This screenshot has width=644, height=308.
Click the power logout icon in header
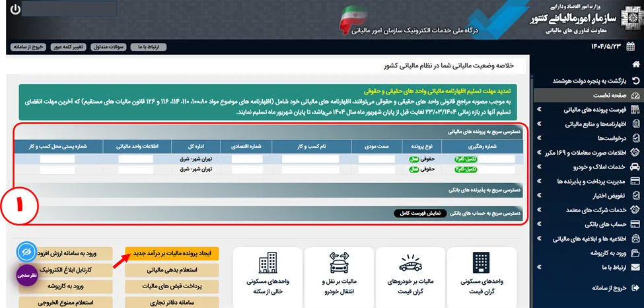pyautogui.click(x=15, y=9)
